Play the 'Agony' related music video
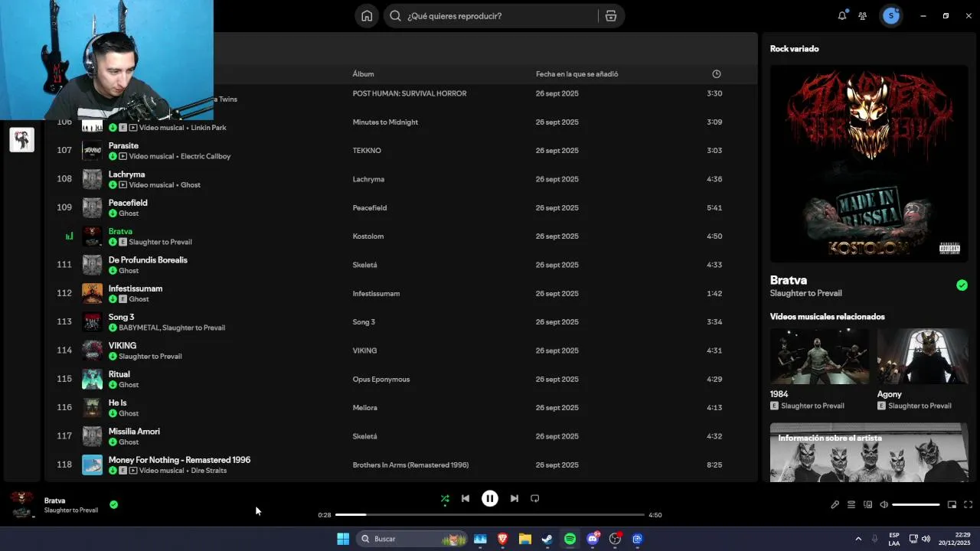 (923, 356)
